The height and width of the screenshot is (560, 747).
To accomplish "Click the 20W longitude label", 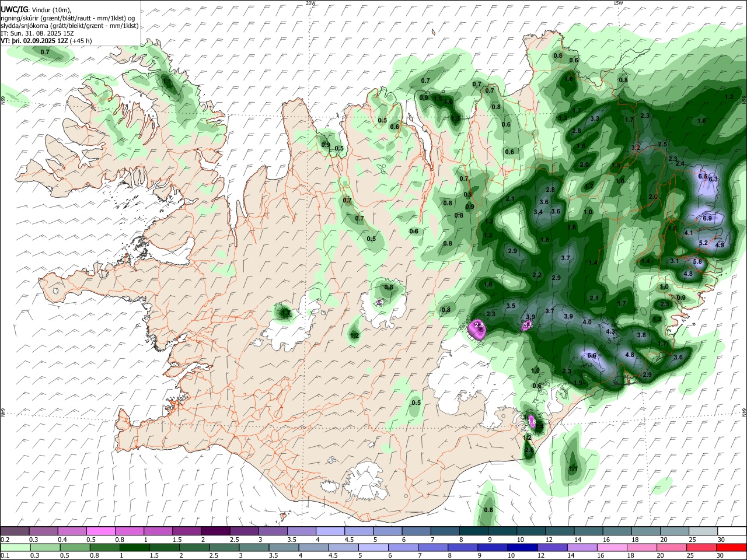I will click(310, 3).
